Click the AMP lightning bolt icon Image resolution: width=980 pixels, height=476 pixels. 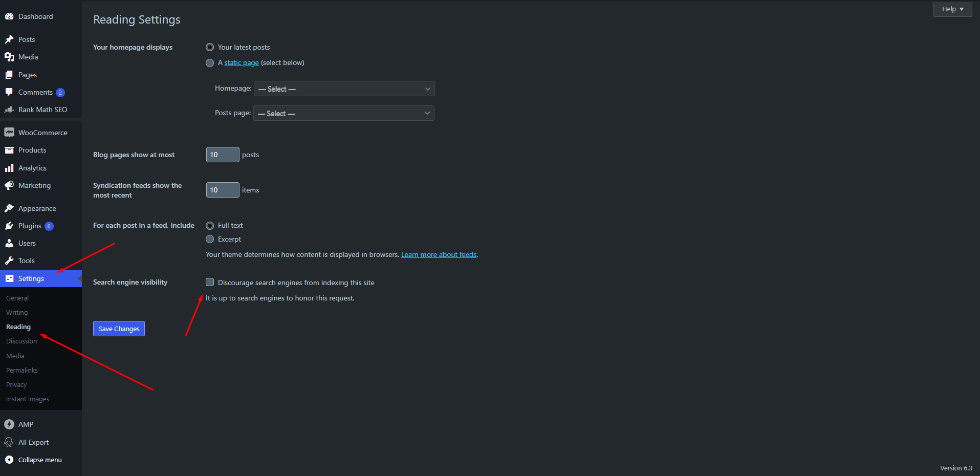point(9,424)
